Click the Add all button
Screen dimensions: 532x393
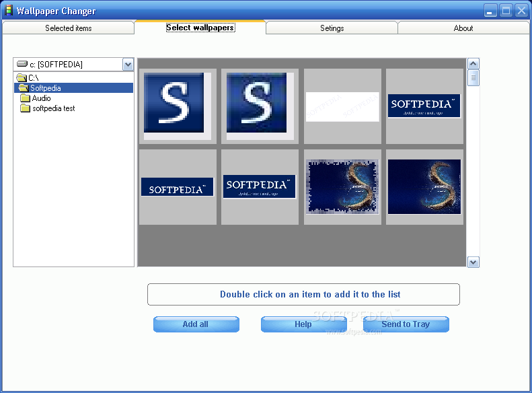(196, 324)
